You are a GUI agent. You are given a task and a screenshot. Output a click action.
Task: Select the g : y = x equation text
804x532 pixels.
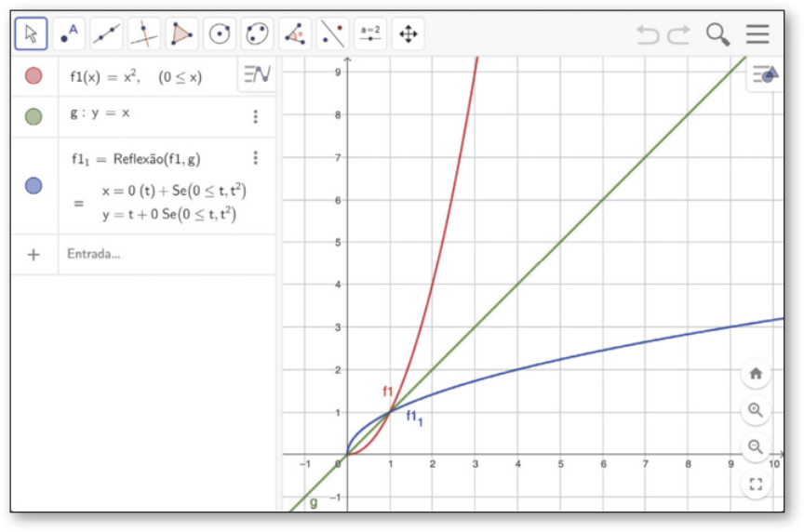click(100, 113)
